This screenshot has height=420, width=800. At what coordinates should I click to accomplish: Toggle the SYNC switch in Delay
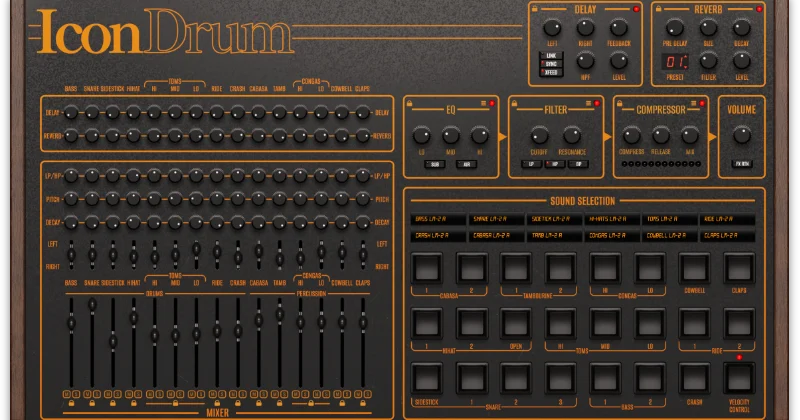click(551, 64)
